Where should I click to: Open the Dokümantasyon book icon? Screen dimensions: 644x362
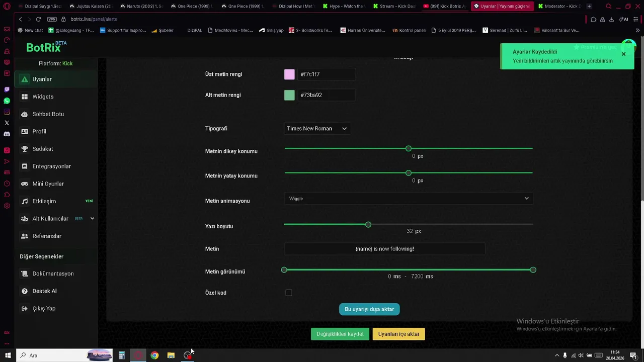point(25,274)
